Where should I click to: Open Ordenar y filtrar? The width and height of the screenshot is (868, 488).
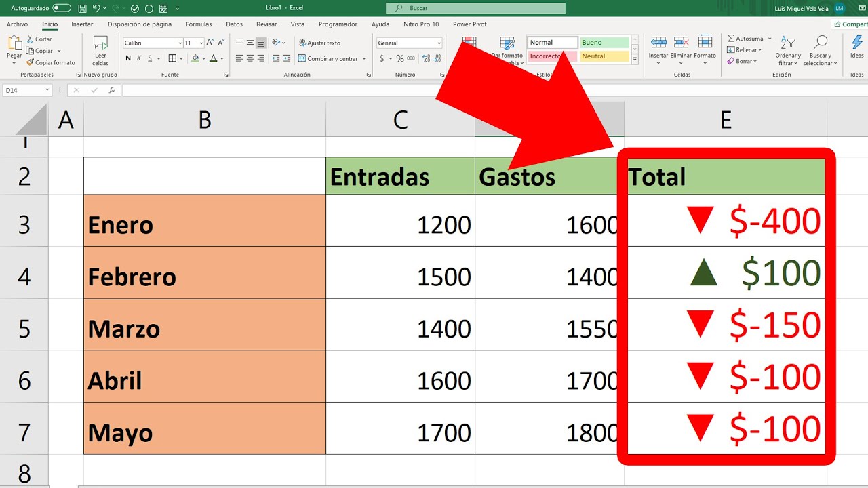pyautogui.click(x=788, y=50)
